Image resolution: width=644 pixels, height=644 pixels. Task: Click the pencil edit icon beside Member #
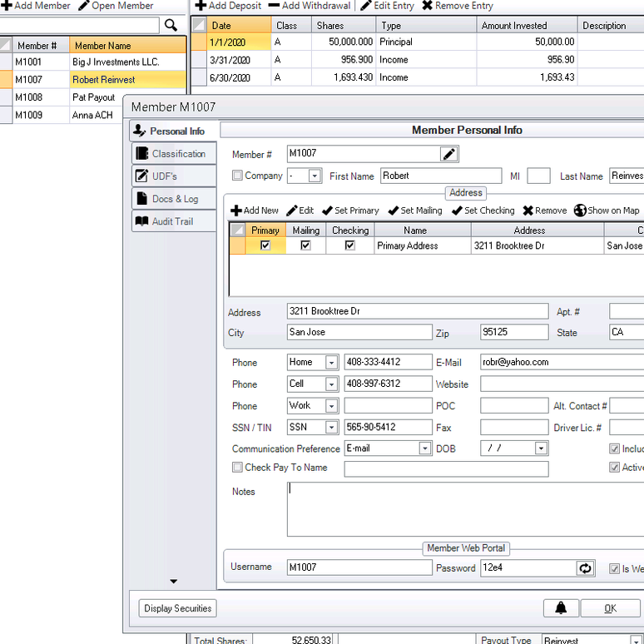point(448,154)
